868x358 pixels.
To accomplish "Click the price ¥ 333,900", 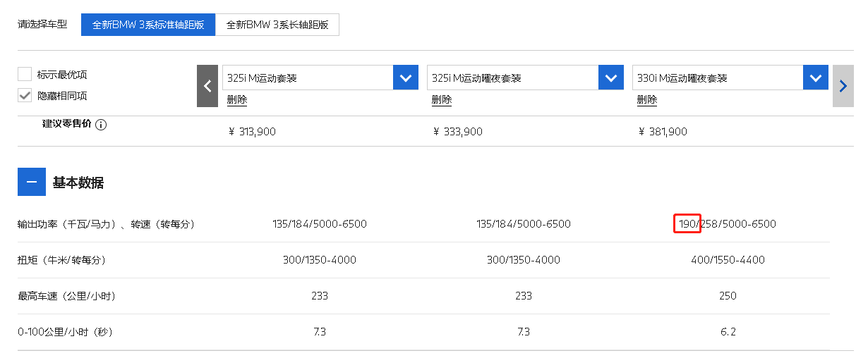I will pos(458,131).
